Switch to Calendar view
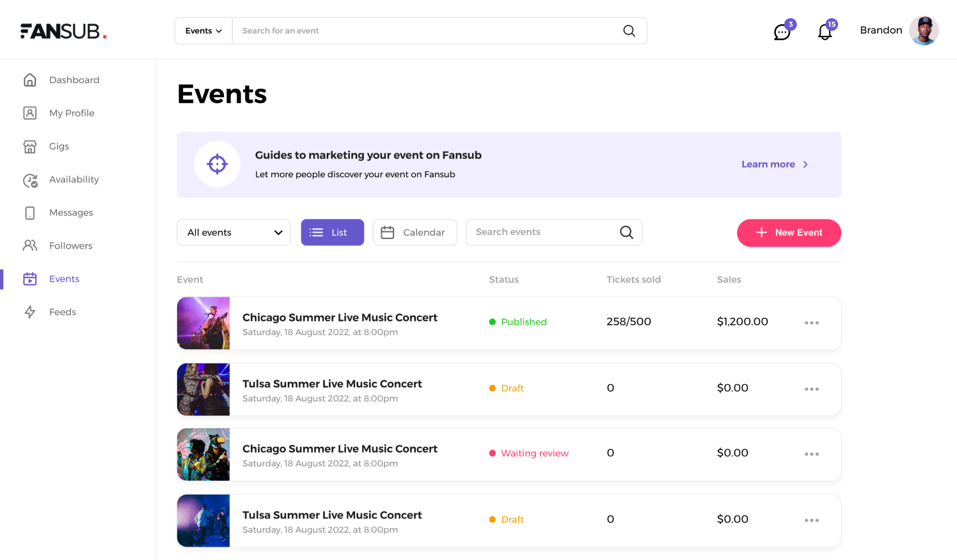 point(415,233)
